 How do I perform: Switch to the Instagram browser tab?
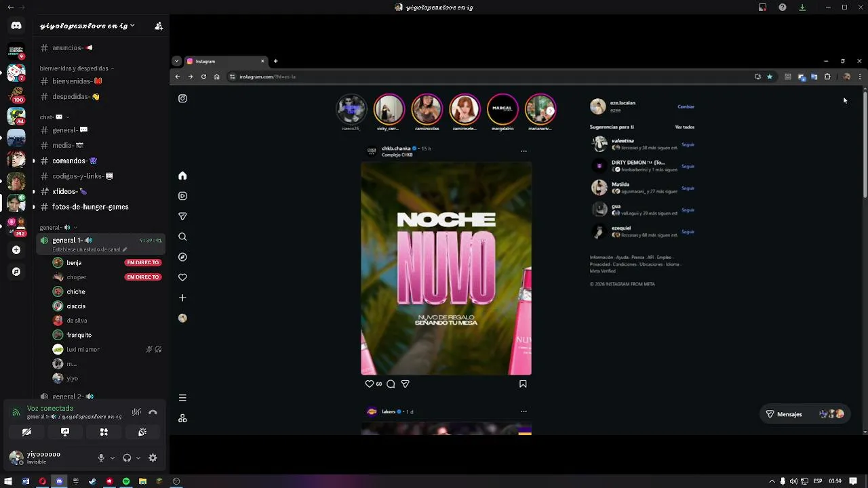tap(226, 61)
